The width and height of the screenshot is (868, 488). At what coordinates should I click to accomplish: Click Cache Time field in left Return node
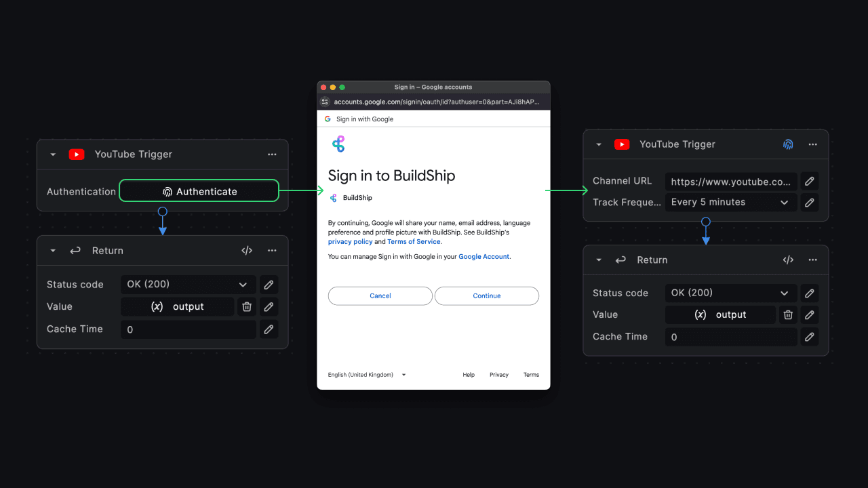pos(189,329)
